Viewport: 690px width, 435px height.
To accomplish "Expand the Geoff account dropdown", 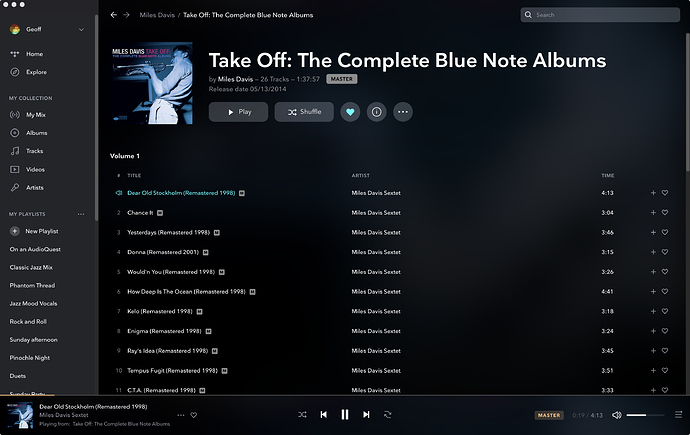I will click(x=81, y=29).
